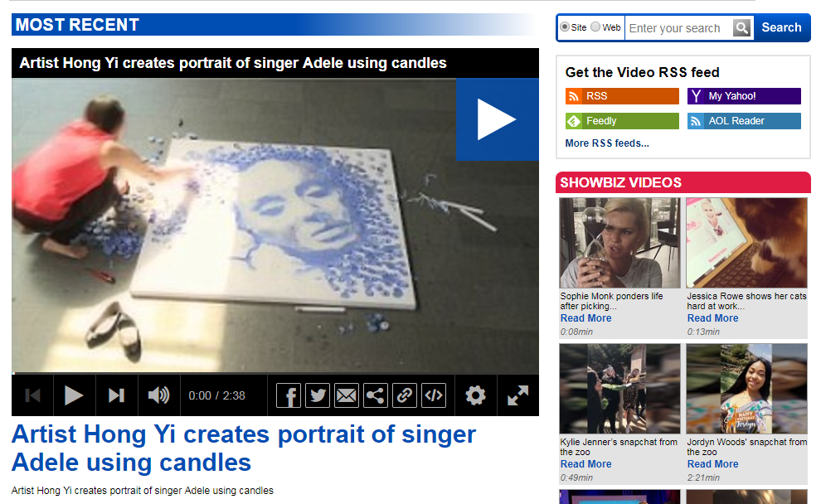This screenshot has height=504, width=821.
Task: Get the embed code icon
Action: [x=434, y=395]
